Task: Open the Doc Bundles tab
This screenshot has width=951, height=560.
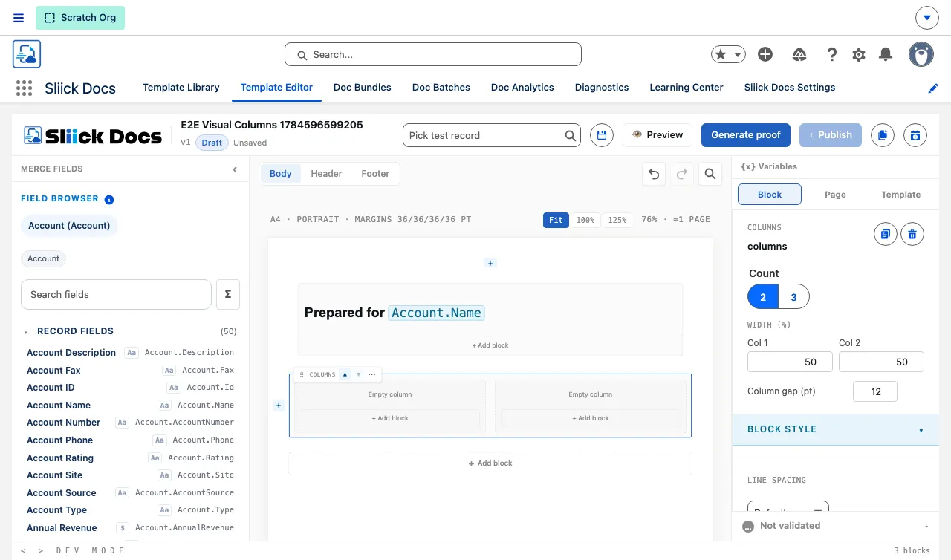Action: pos(363,87)
